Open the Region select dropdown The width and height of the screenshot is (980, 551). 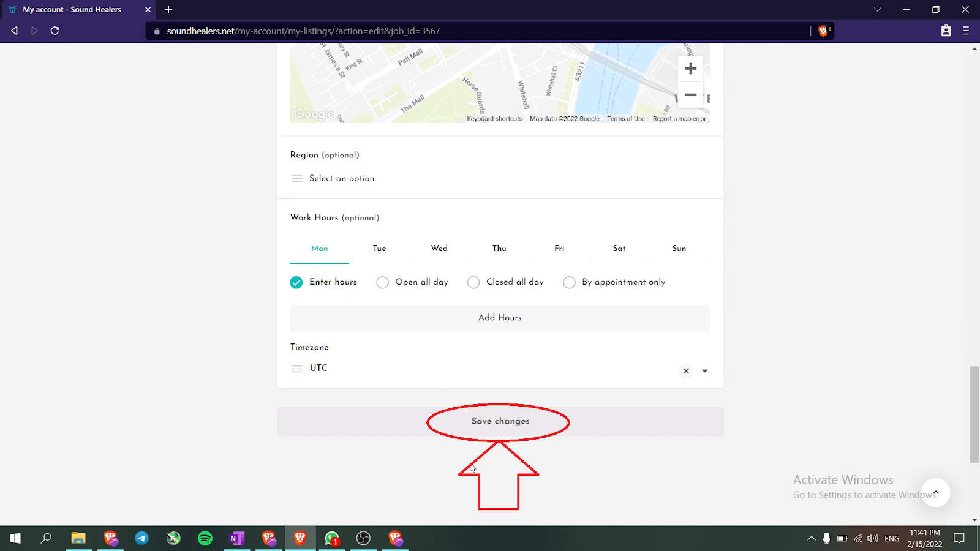pyautogui.click(x=500, y=179)
